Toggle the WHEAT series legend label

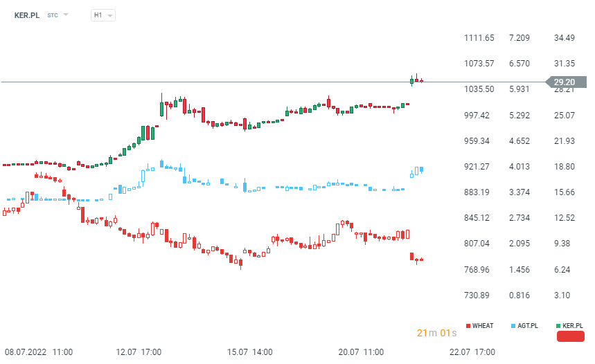[x=483, y=325]
